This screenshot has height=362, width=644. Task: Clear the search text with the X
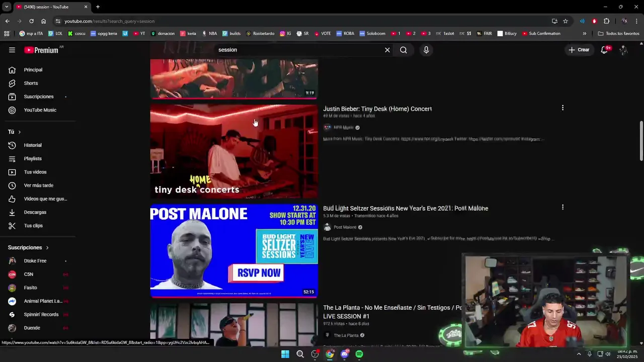(387, 50)
